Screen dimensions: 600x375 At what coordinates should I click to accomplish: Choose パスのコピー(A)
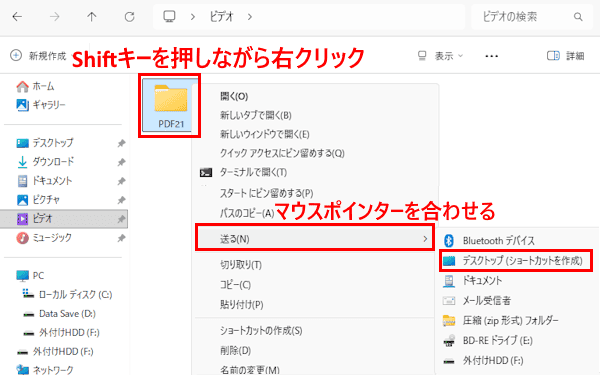[247, 213]
